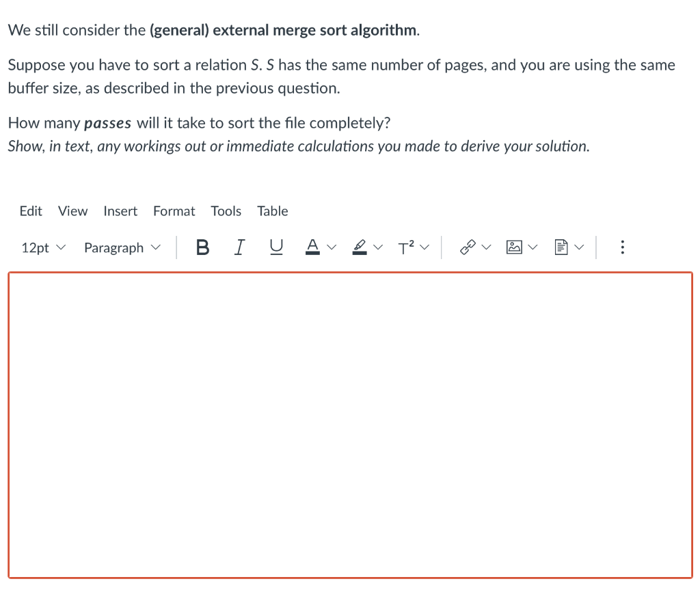Open the font size dropdown

click(x=42, y=247)
